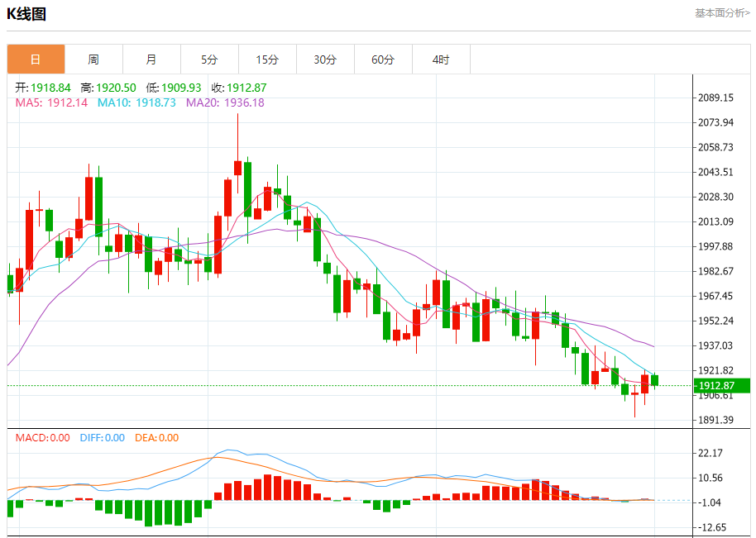Click the MA10: 1918.73 label
The width and height of the screenshot is (756, 538).
(x=137, y=102)
